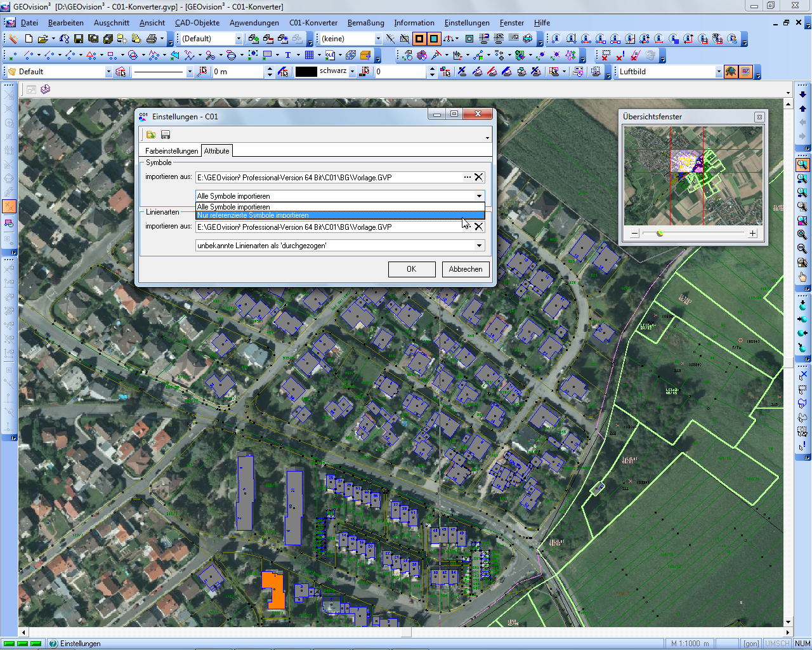Click the down arrow navigation icon

802,95
